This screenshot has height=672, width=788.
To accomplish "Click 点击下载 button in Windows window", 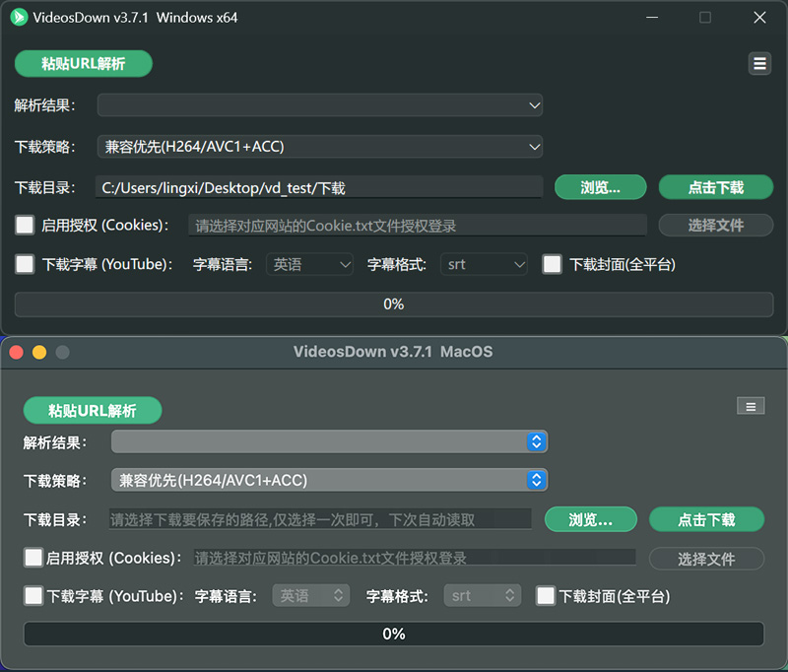I will [x=716, y=187].
